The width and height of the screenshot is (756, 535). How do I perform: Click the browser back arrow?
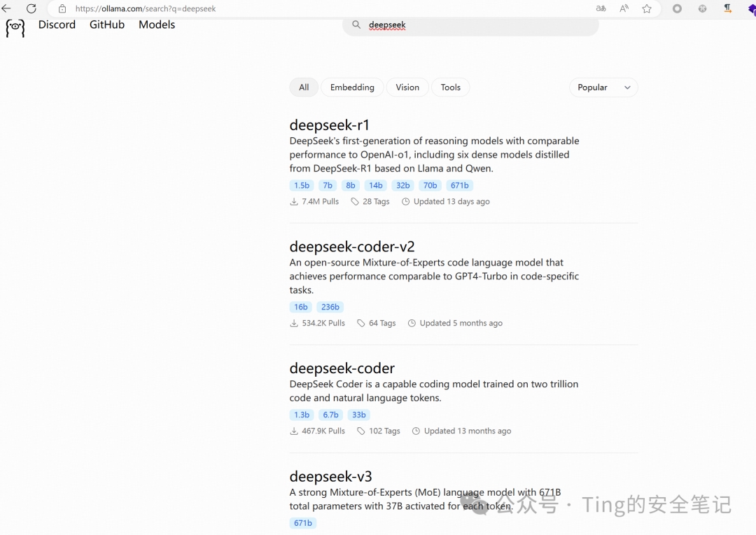coord(6,8)
